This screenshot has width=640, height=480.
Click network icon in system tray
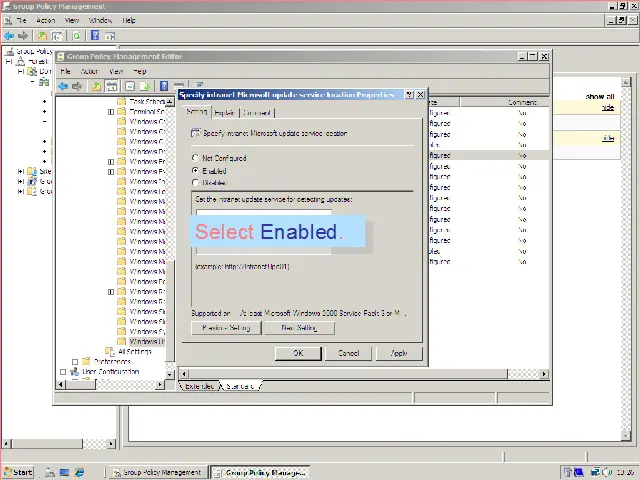coord(596,473)
